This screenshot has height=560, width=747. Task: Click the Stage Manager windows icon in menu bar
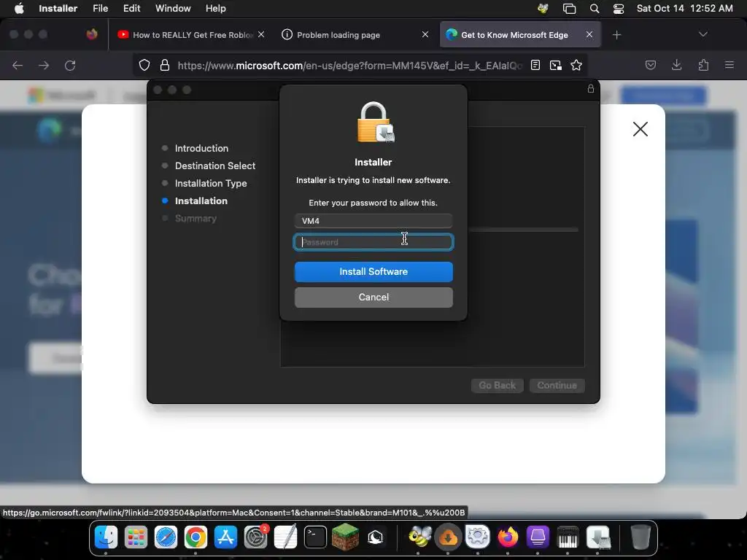pyautogui.click(x=569, y=9)
